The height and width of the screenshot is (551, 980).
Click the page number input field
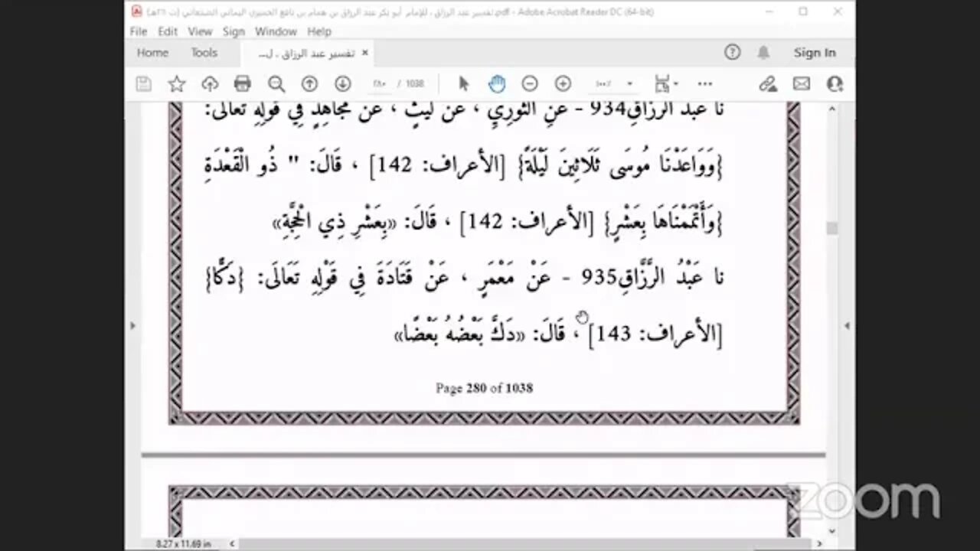(379, 84)
